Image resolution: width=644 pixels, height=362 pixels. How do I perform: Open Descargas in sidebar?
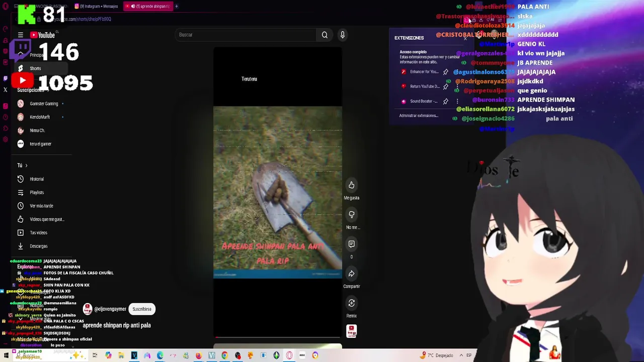coord(40,246)
